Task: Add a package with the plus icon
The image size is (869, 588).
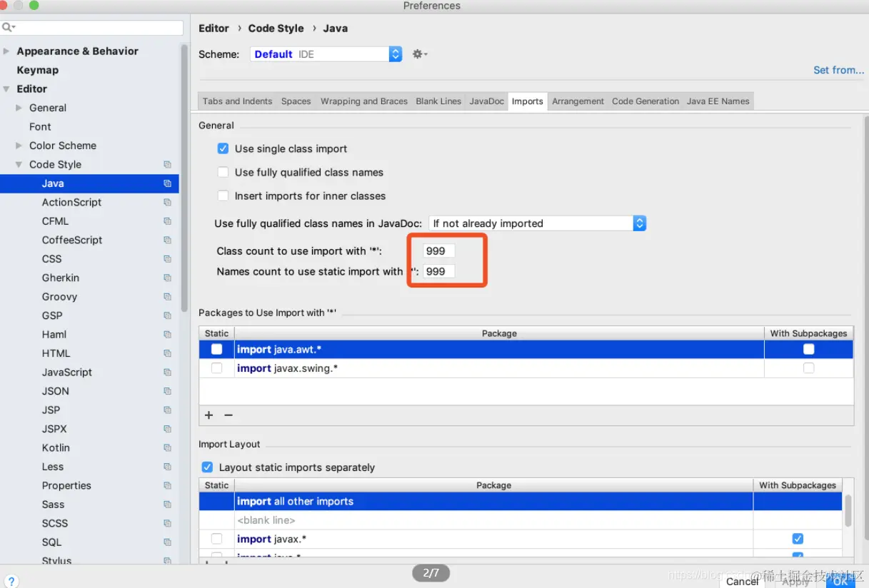Action: click(209, 415)
